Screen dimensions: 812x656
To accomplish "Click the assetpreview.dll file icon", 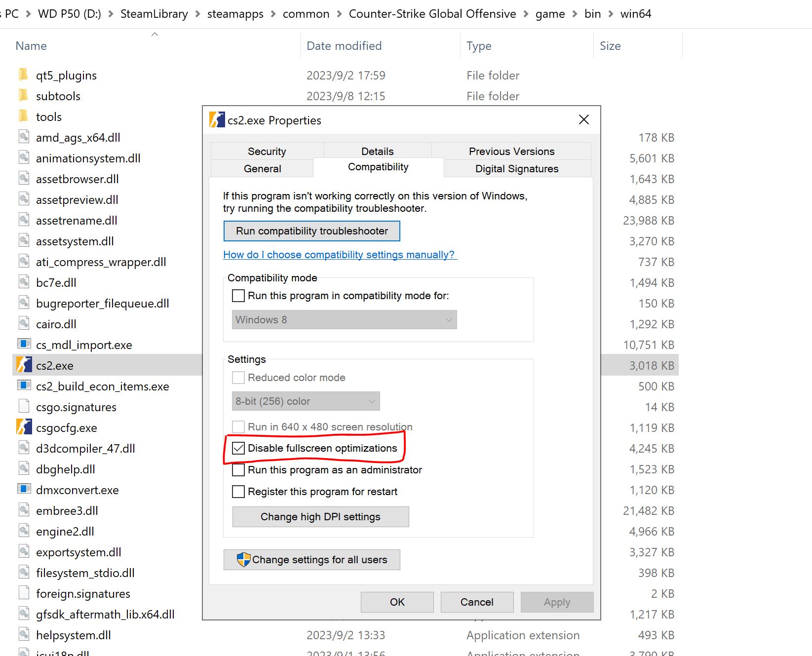I will [x=24, y=199].
